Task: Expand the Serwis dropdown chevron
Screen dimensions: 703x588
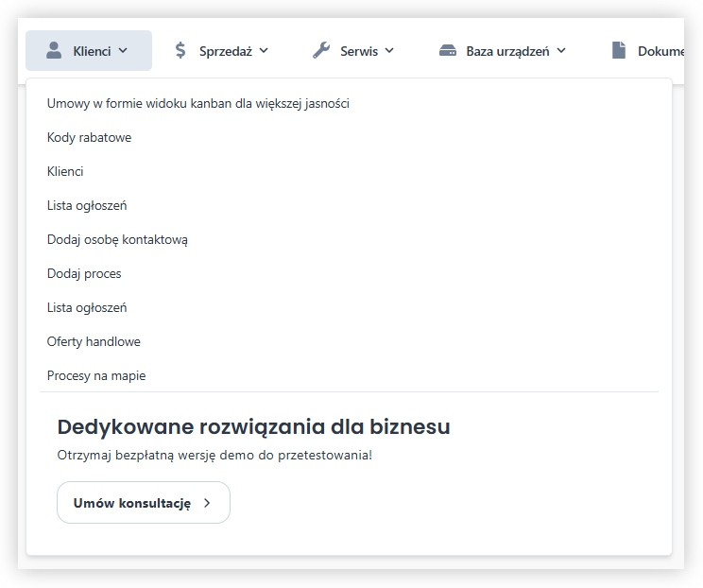Action: pyautogui.click(x=389, y=51)
